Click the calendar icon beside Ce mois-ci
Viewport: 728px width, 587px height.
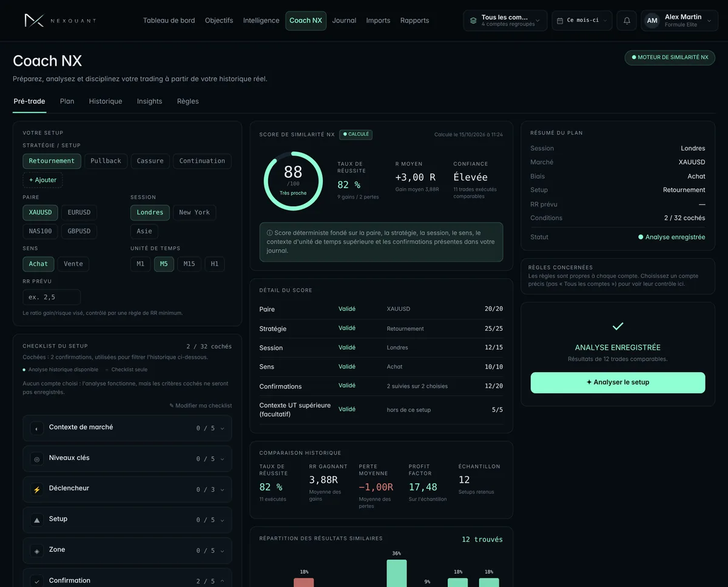(x=560, y=21)
